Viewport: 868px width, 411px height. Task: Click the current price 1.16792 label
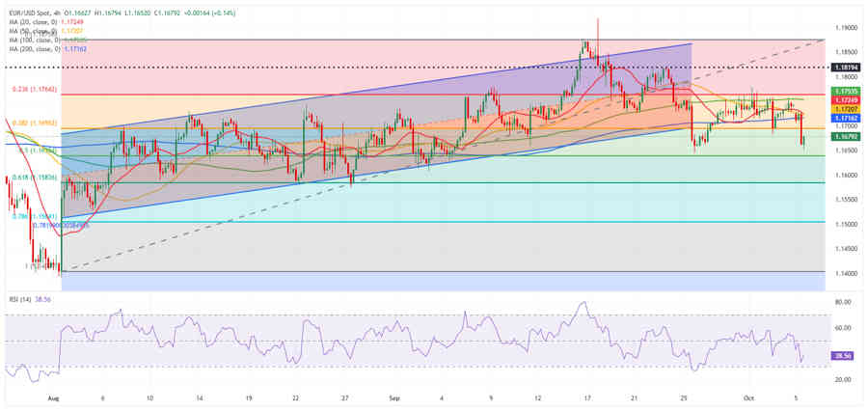845,137
